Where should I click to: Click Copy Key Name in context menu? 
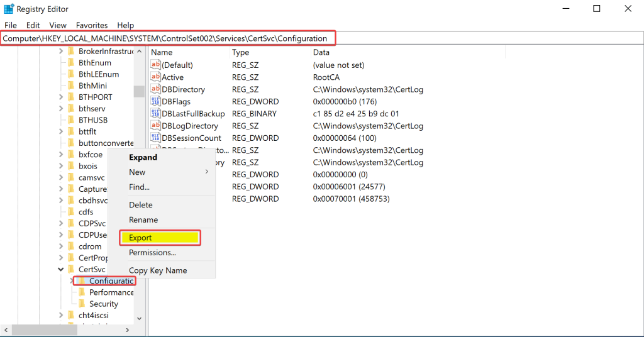[158, 270]
